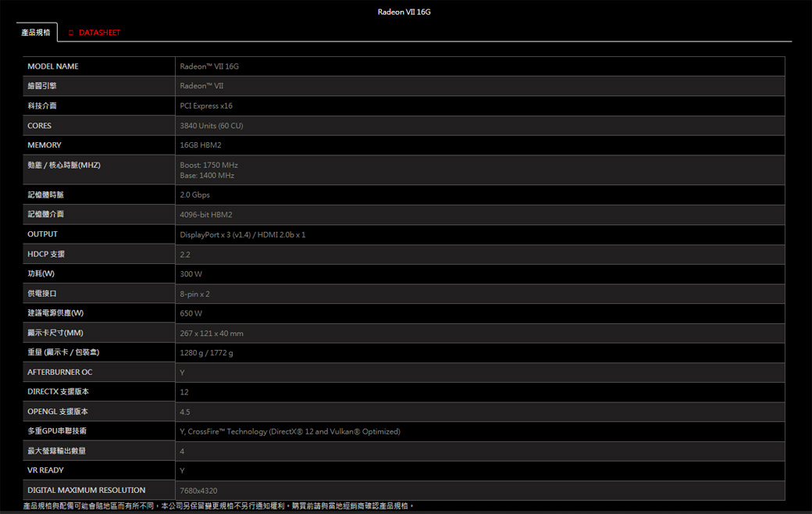The height and width of the screenshot is (514, 812).
Task: Select the 7680x4320 resolution value
Action: pyautogui.click(x=198, y=491)
